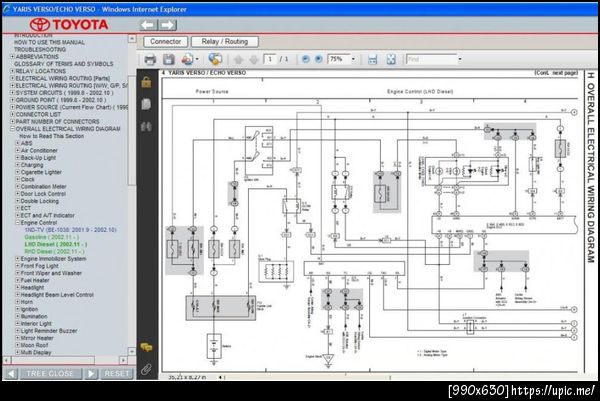
Task: Click the RESET button
Action: (117, 373)
